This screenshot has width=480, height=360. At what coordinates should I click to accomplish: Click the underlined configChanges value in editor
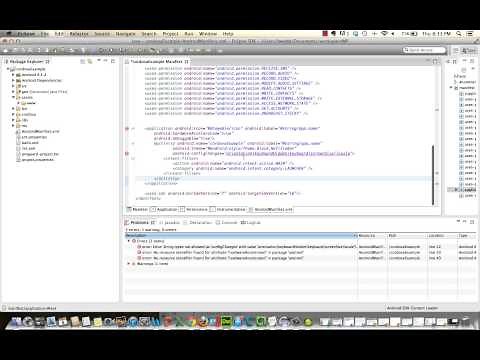[x=288, y=154]
